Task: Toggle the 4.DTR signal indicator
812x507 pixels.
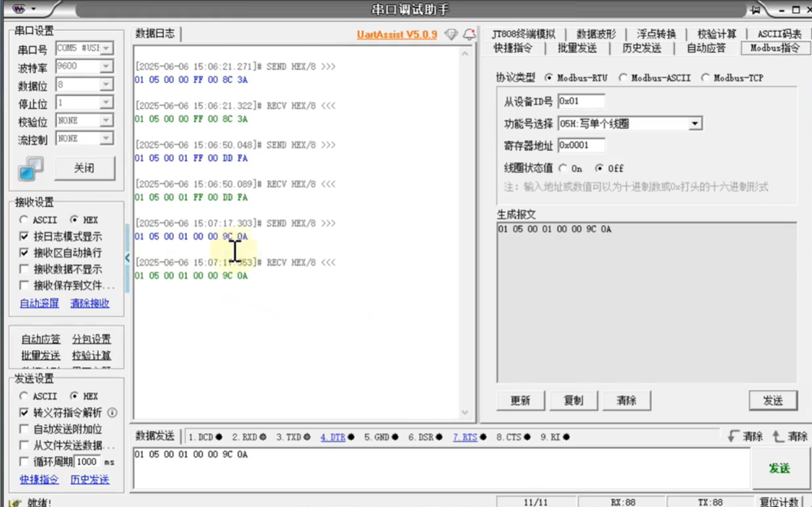Action: pyautogui.click(x=332, y=437)
